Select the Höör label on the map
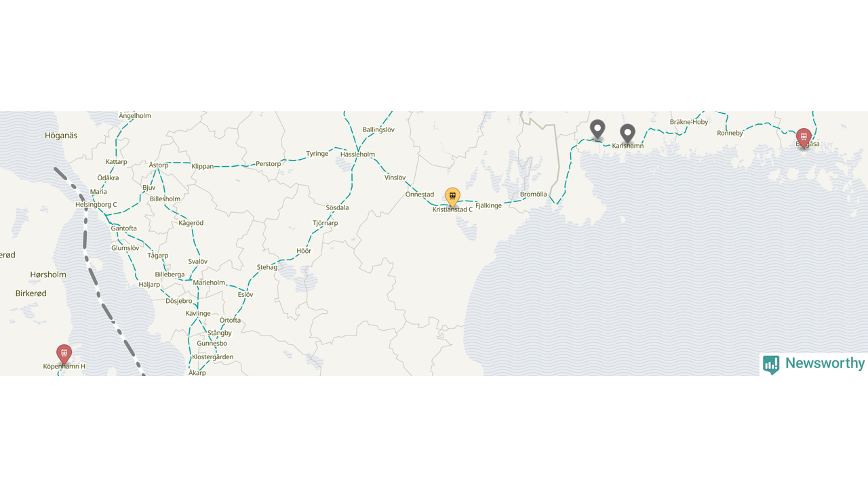868x488 pixels. 304,251
